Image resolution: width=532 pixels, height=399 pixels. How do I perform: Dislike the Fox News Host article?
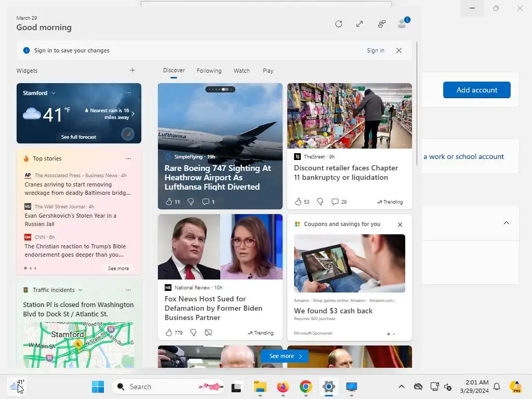click(193, 332)
